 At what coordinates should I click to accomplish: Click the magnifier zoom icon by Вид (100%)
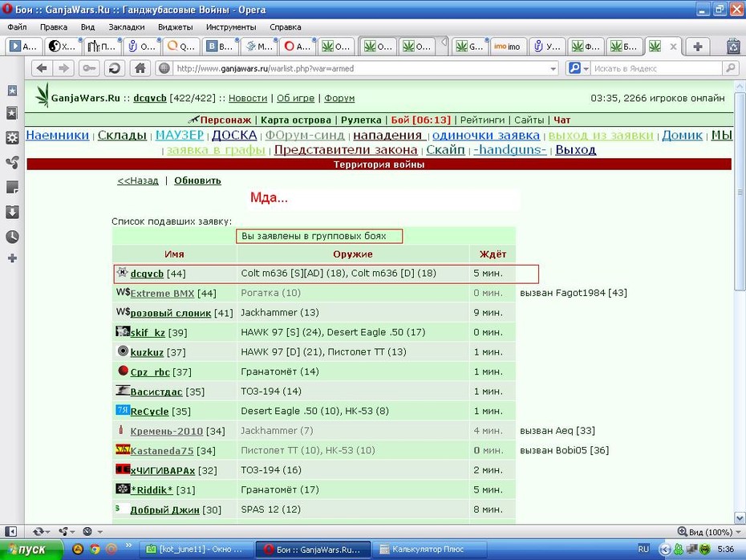click(x=683, y=531)
